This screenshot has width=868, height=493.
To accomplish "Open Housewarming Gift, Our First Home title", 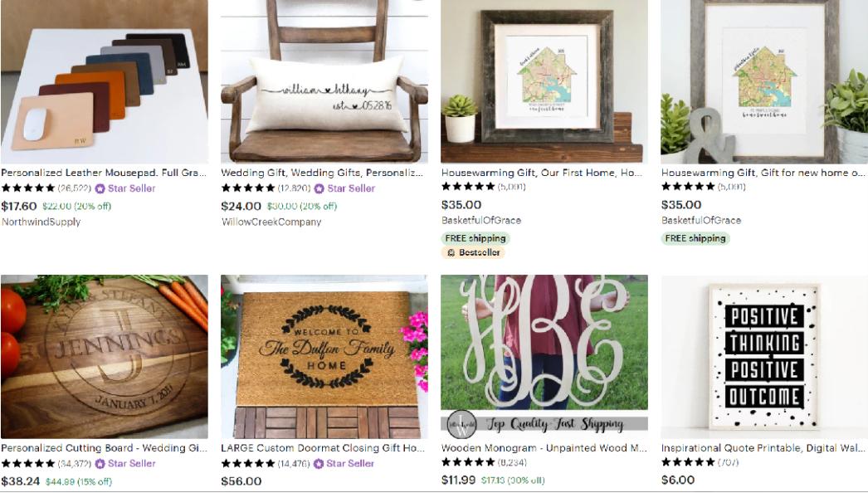I will [x=542, y=173].
